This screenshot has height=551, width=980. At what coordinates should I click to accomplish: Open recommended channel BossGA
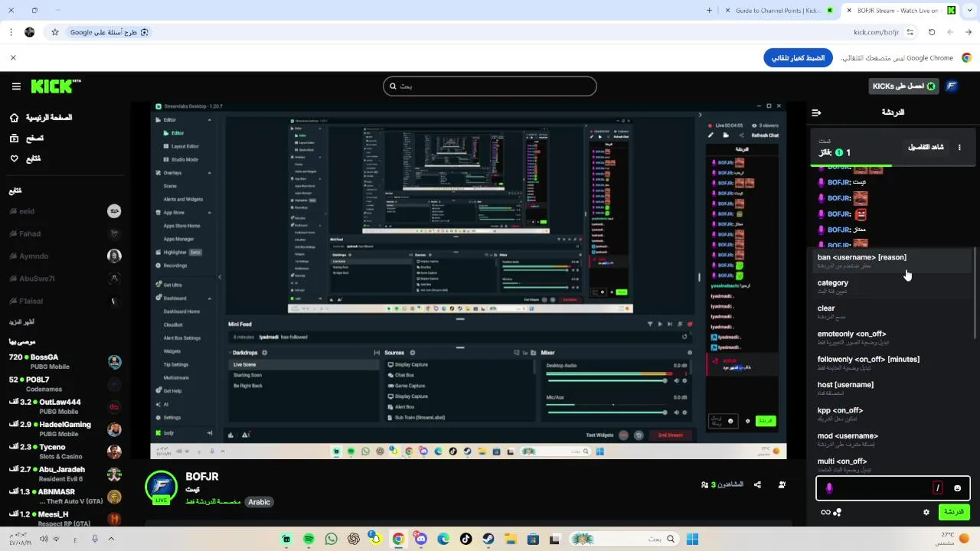pyautogui.click(x=65, y=362)
